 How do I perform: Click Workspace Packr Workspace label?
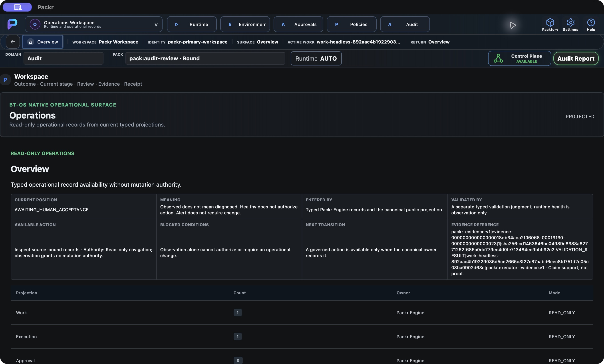click(x=105, y=42)
